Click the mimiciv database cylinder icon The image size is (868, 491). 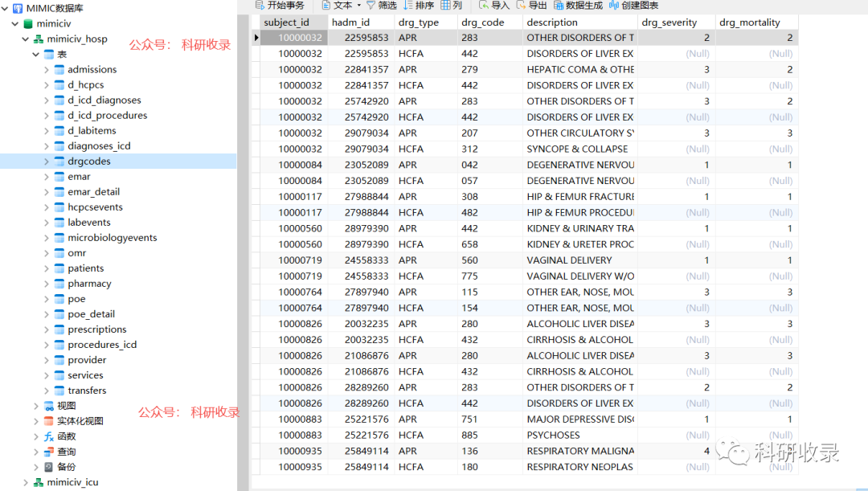click(x=28, y=24)
